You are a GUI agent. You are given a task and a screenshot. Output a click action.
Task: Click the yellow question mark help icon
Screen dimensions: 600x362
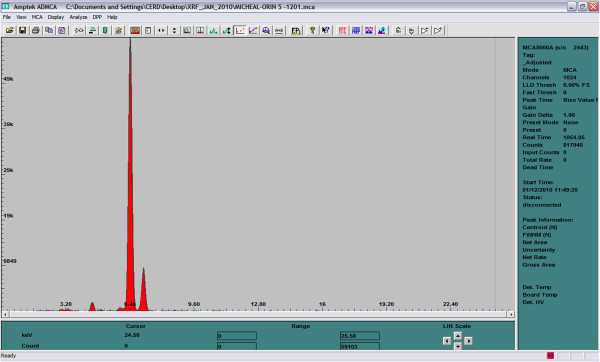point(312,30)
